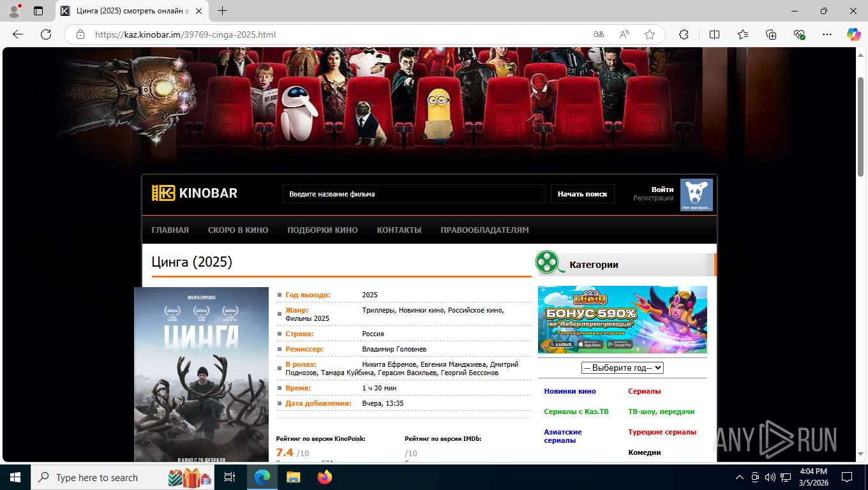Click the Триллеры genre link
The width and height of the screenshot is (868, 490).
[x=378, y=310]
